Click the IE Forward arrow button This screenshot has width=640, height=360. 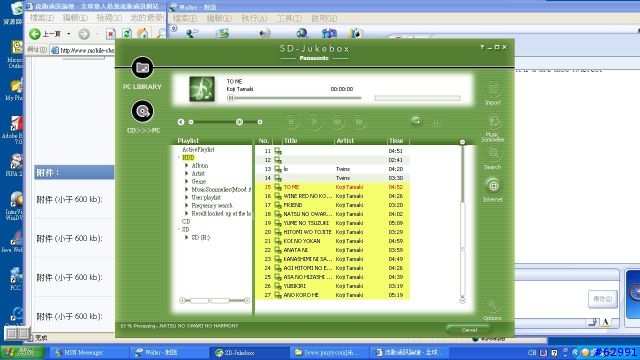pos(84,34)
